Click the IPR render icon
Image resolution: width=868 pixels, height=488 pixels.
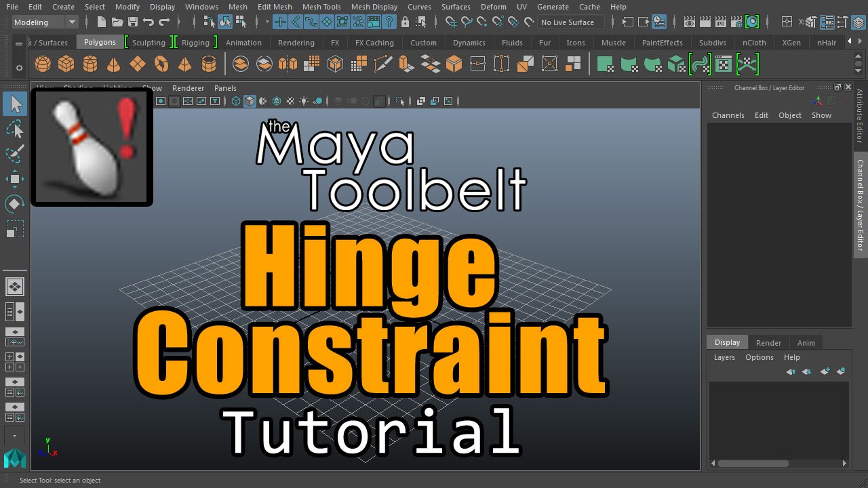click(x=721, y=22)
